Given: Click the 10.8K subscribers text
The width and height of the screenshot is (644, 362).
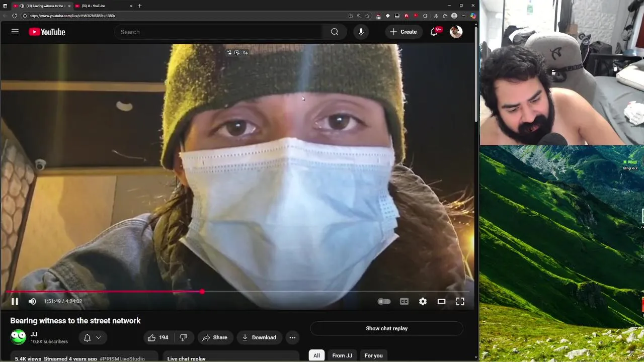Looking at the screenshot, I should (x=49, y=342).
